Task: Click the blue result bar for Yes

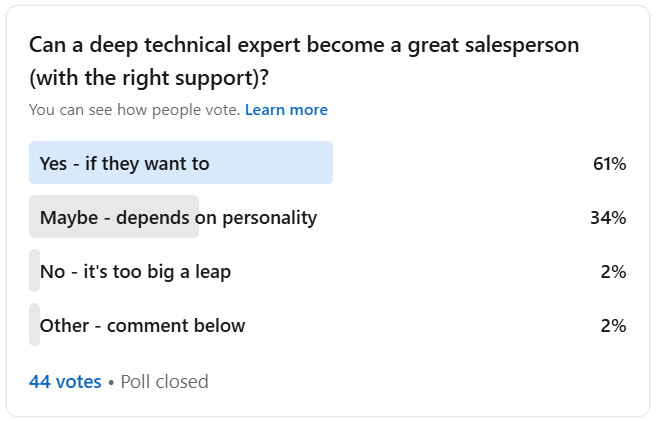Action: pos(181,163)
